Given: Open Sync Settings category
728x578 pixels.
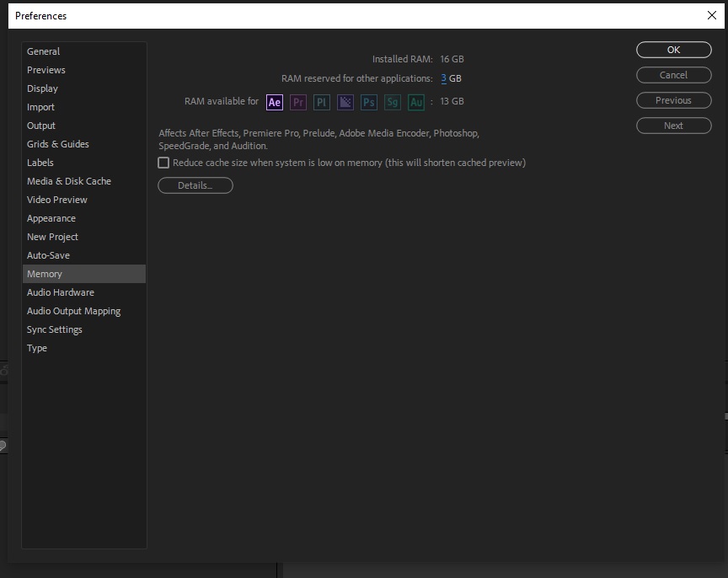Looking at the screenshot, I should click(84, 329).
